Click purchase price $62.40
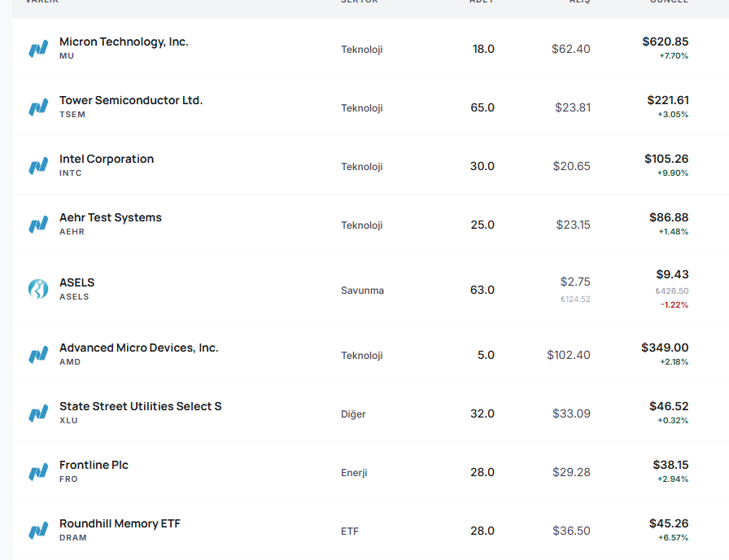This screenshot has height=560, width=729. tap(571, 49)
